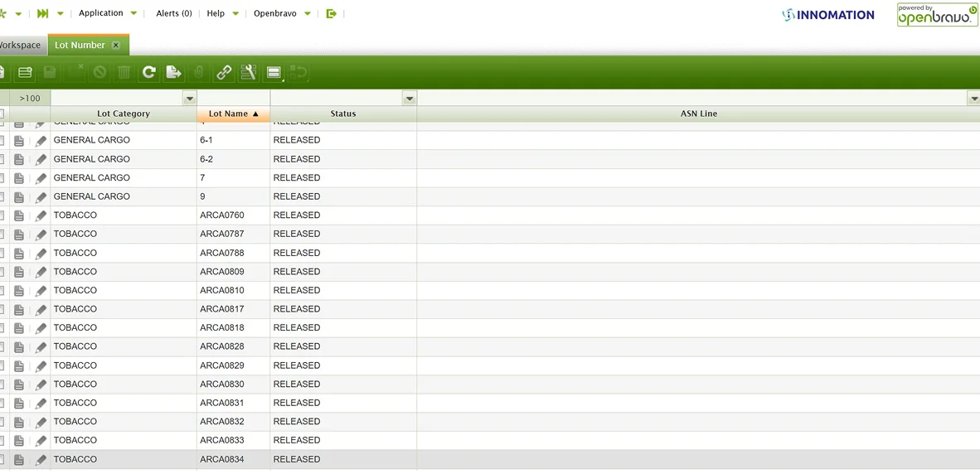Open the Lot Category filter dropdown
The width and height of the screenshot is (980, 474).
pyautogui.click(x=189, y=99)
